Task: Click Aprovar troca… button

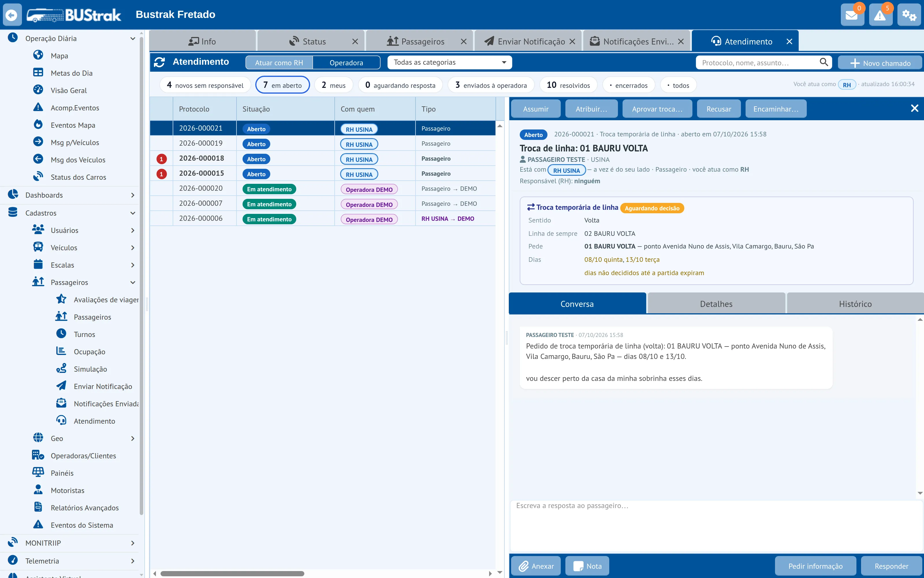Action: (x=657, y=109)
